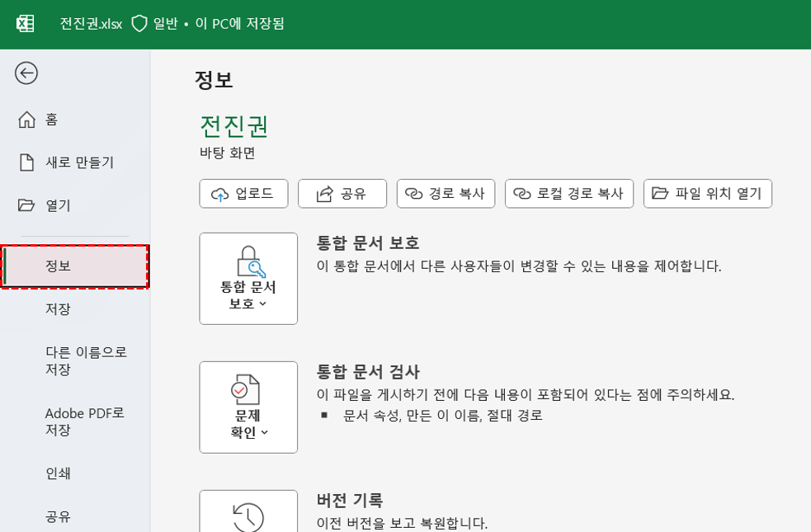
Task: Click the green Excel logo icon
Action: coord(25,23)
